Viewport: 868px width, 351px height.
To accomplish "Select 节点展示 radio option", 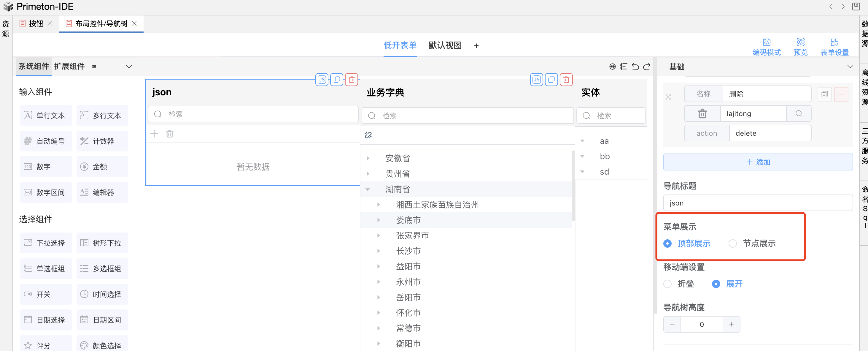I will pyautogui.click(x=732, y=244).
